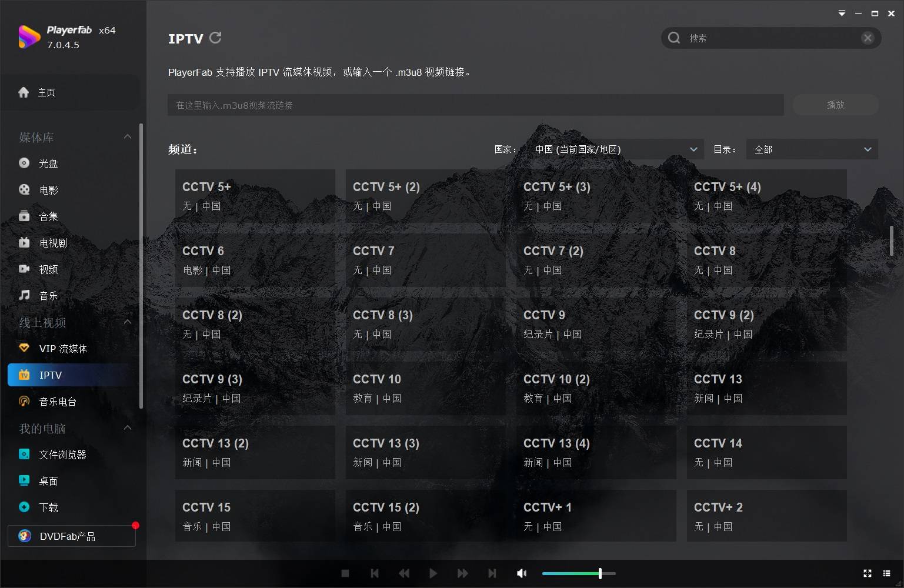Screen dimensions: 904x588
Task: Click the rewind button
Action: coord(404,573)
